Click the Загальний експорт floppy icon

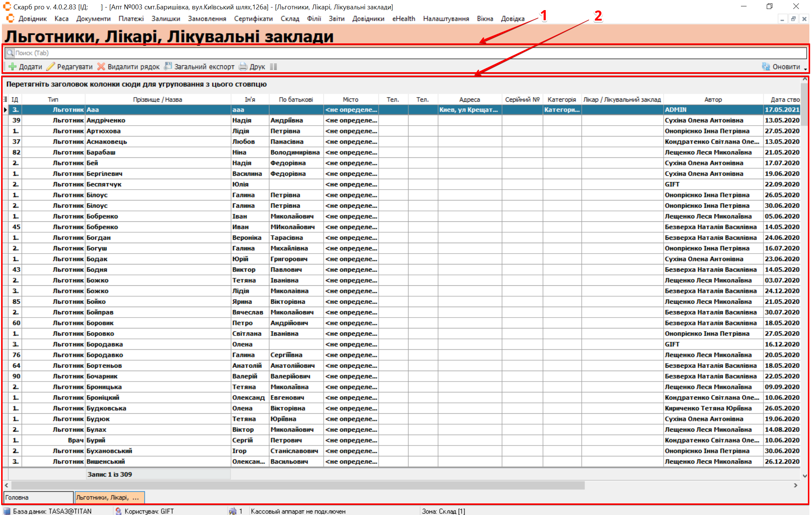(168, 66)
